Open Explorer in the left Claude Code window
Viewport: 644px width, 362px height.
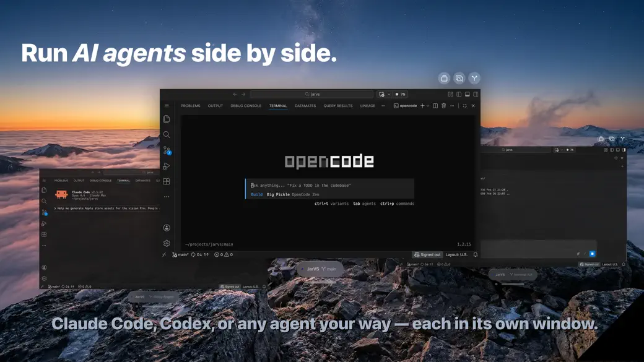pyautogui.click(x=44, y=190)
